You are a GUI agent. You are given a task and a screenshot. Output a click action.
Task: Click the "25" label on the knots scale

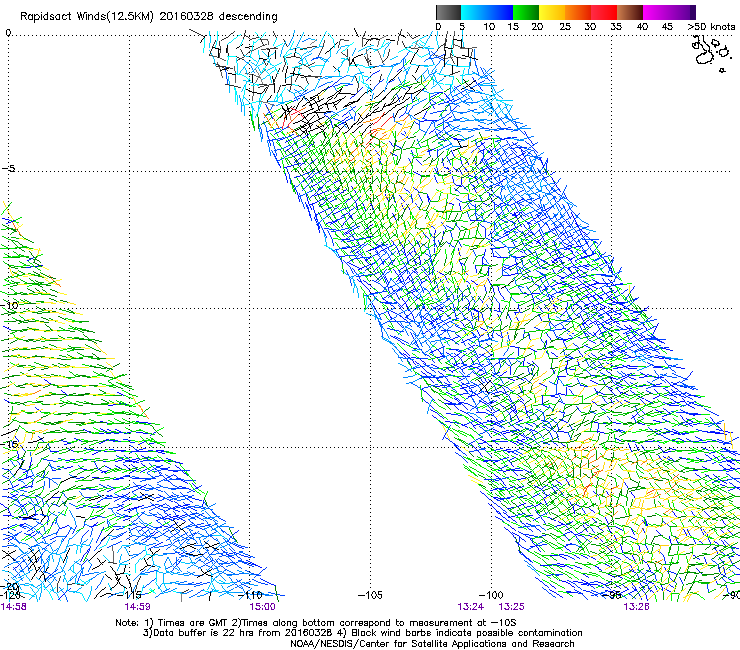(565, 27)
